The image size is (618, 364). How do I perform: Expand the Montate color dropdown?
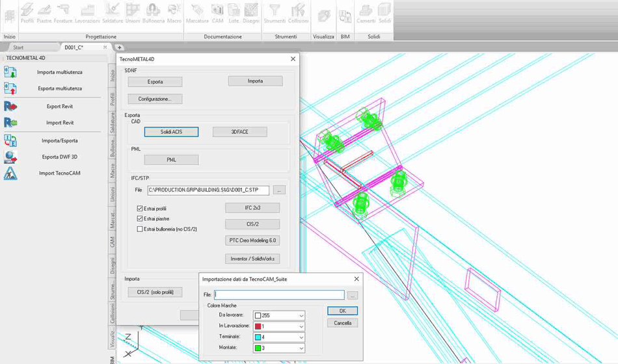point(301,348)
